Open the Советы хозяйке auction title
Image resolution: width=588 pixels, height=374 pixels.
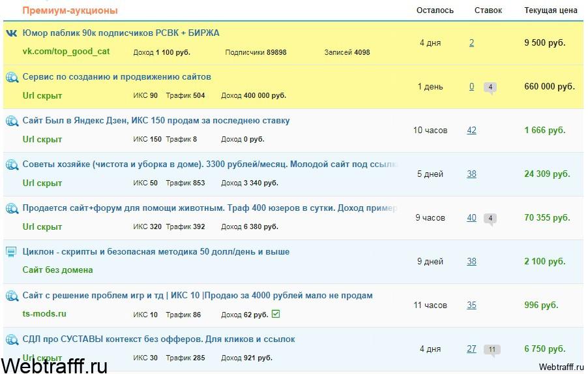click(x=210, y=164)
